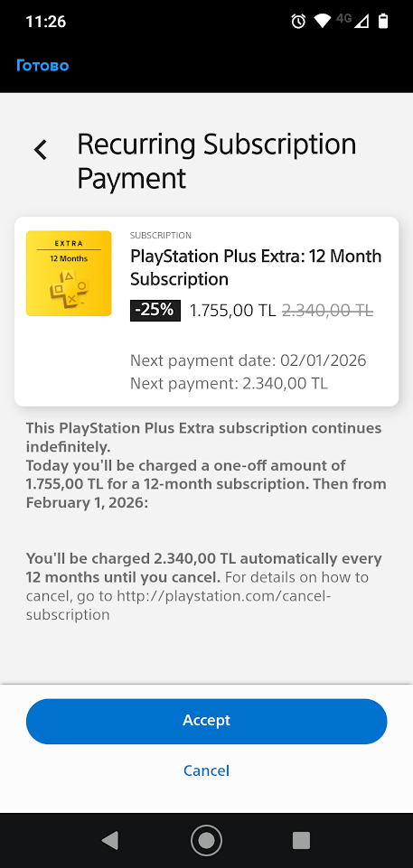The height and width of the screenshot is (868, 413).
Task: Tap the Wi-Fi status bar icon
Action: pos(322,22)
